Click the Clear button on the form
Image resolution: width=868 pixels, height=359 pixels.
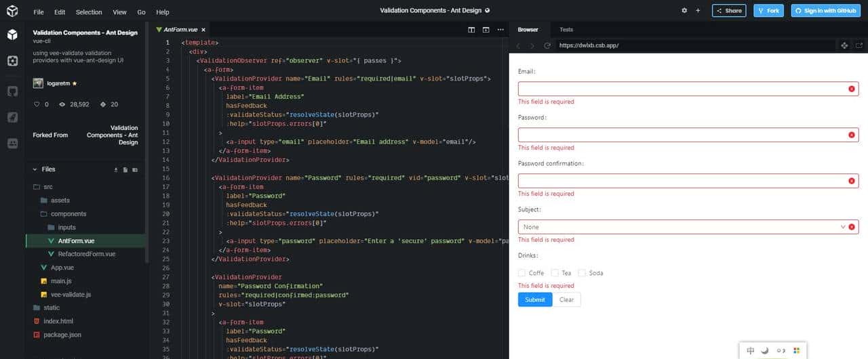coord(566,299)
